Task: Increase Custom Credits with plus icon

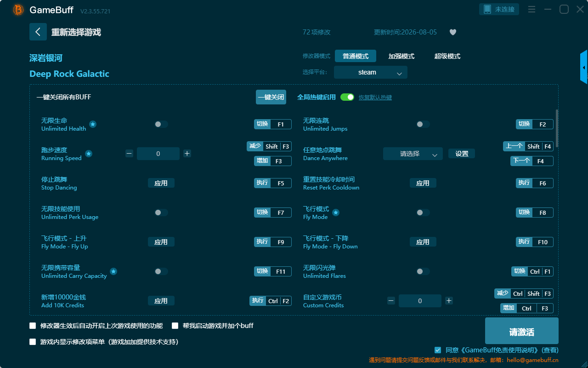Action: click(449, 301)
